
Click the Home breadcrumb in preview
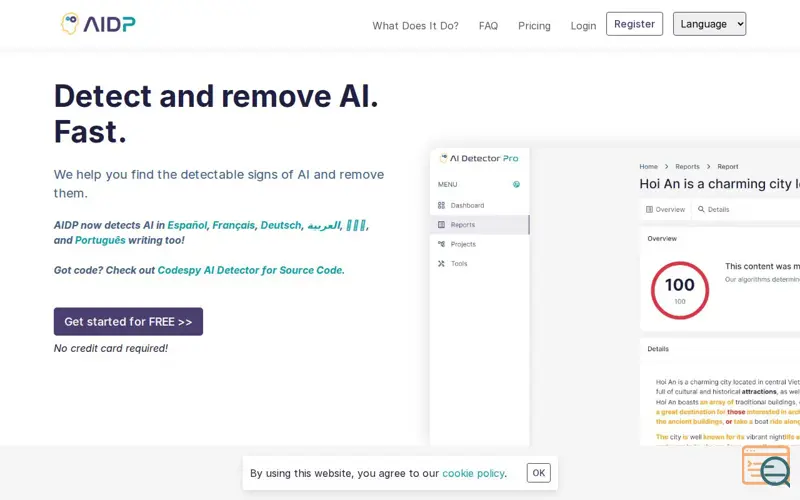click(x=648, y=166)
